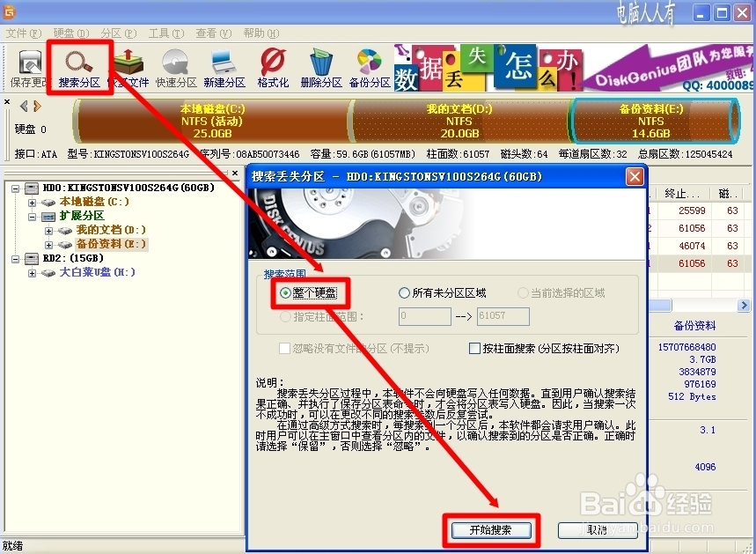Click the DiskGenius app icon in title bar

pyautogui.click(x=9, y=12)
